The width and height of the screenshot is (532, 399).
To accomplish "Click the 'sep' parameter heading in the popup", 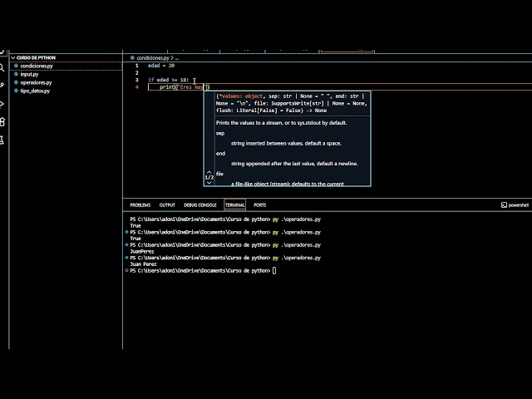I will [x=220, y=133].
